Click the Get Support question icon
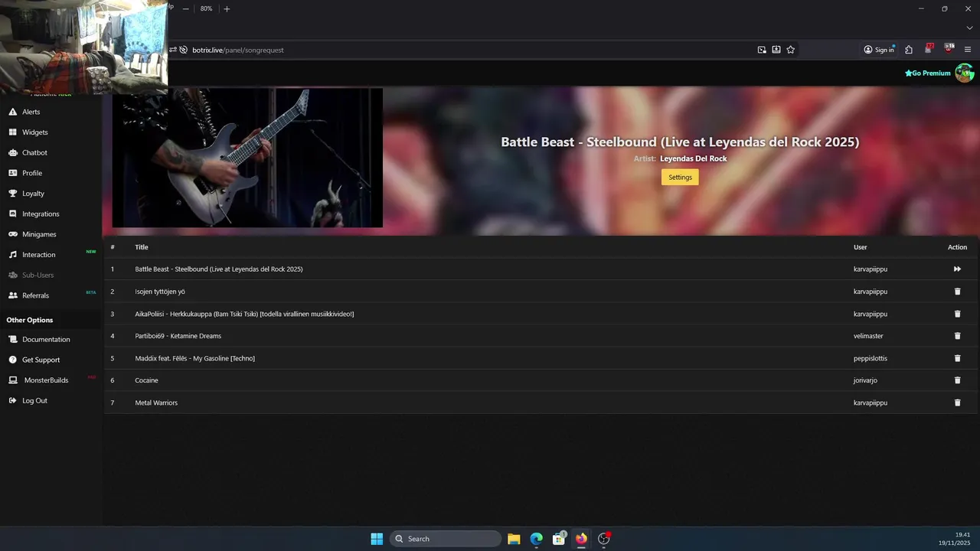The image size is (980, 551). tap(12, 360)
